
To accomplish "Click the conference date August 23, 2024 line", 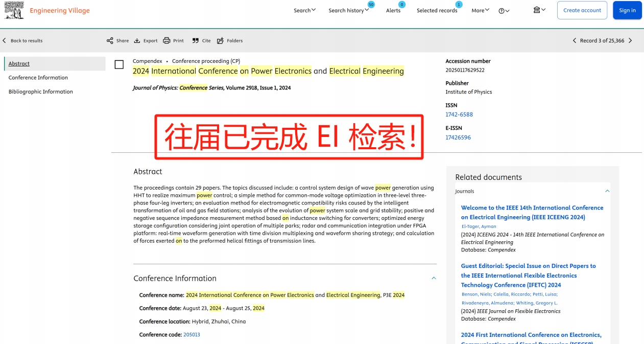I will 202,308.
